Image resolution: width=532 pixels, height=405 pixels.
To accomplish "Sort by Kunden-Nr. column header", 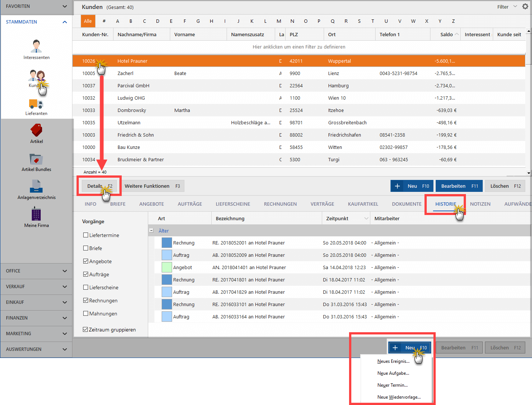I will click(x=95, y=34).
